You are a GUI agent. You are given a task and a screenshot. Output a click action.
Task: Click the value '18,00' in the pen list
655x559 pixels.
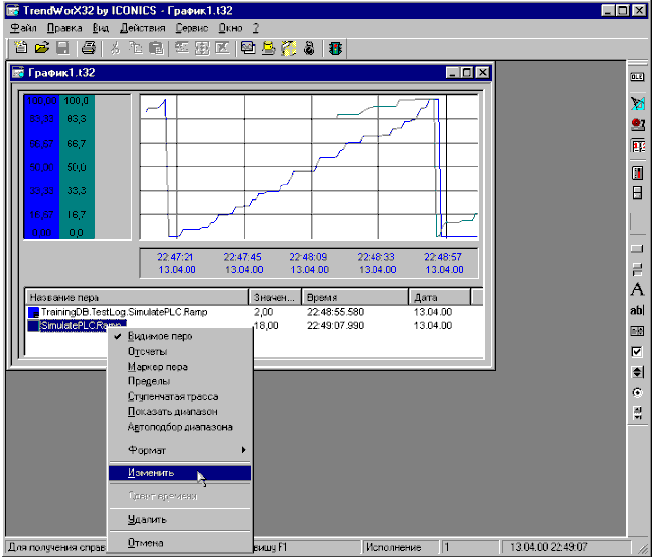tap(266, 325)
